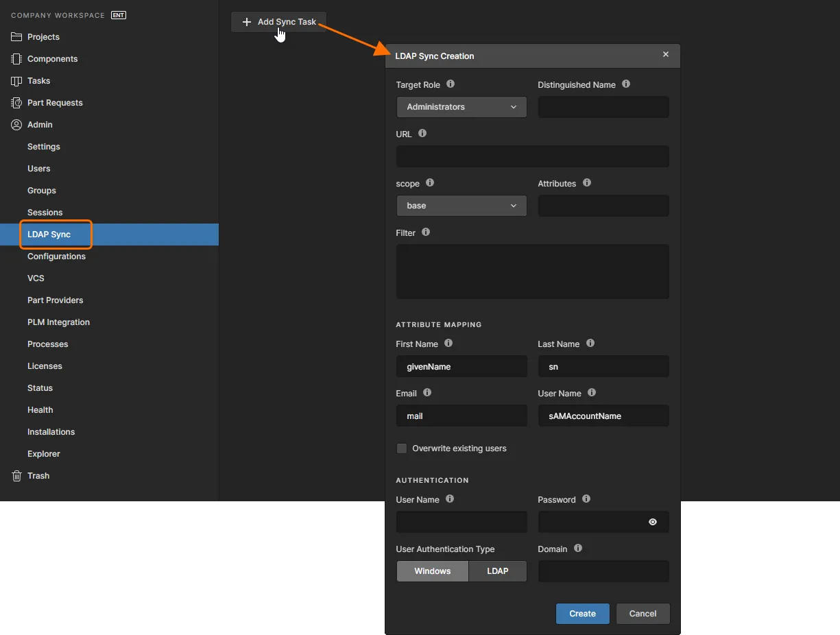
Task: Click info icon next to Email label
Action: pyautogui.click(x=427, y=392)
